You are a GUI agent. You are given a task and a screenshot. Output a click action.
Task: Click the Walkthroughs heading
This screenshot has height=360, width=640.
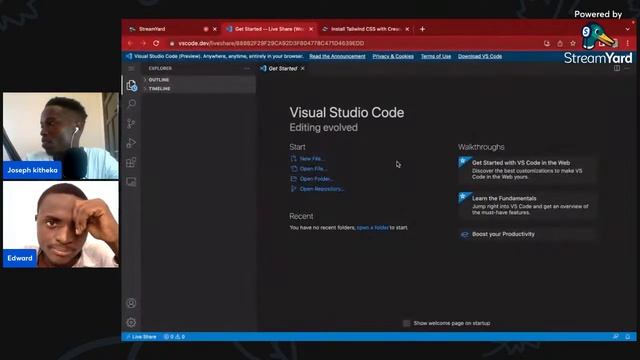pyautogui.click(x=481, y=147)
